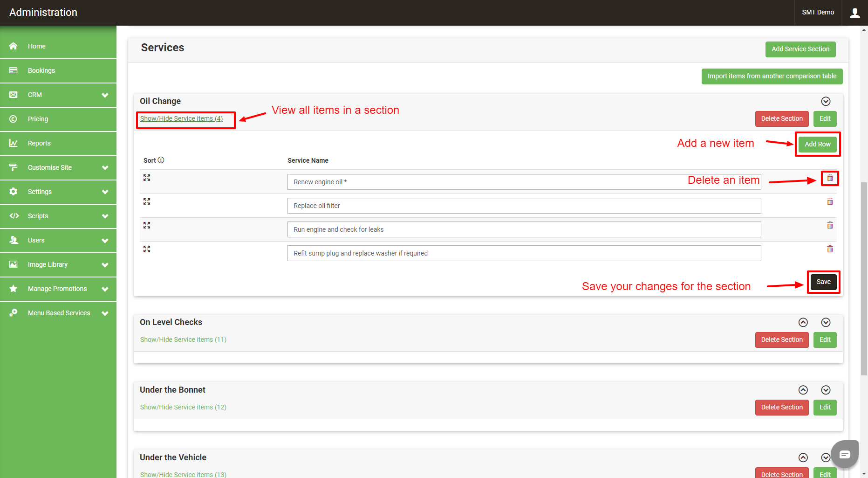Click the Menu Based Services gears icon
This screenshot has width=868, height=478.
(14, 313)
